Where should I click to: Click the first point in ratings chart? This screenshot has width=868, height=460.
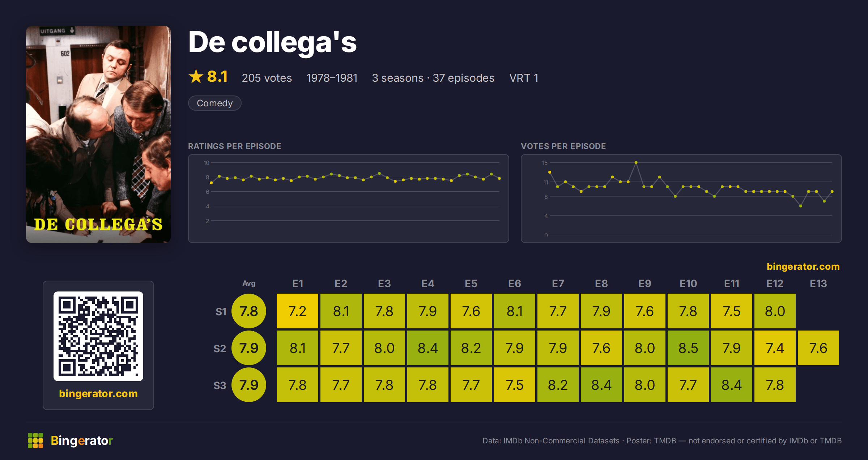coord(211,183)
